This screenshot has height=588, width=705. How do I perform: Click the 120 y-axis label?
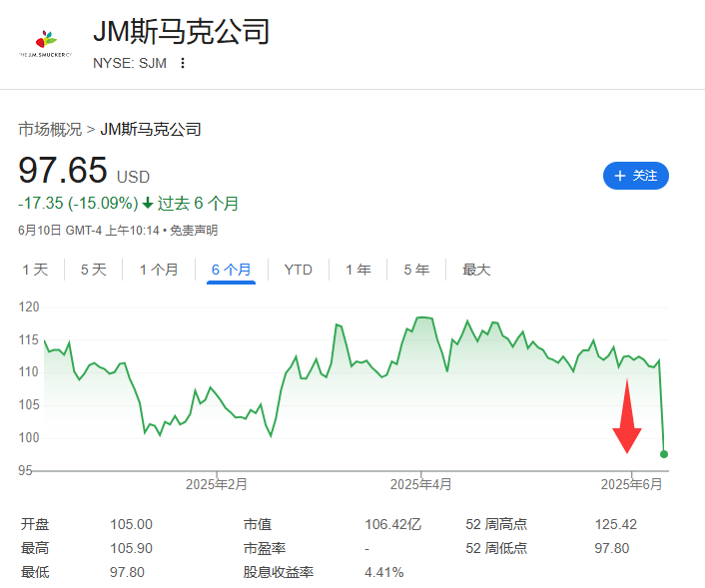click(29, 307)
